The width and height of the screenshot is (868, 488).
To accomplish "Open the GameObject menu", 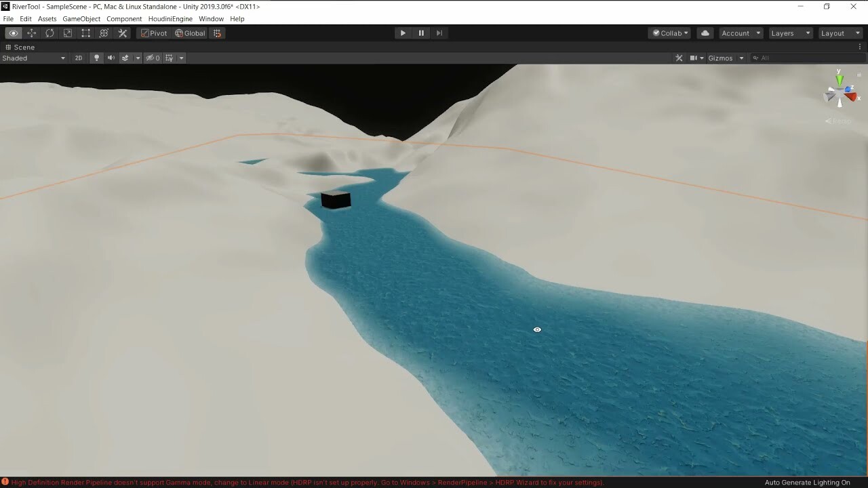I will 81,18.
